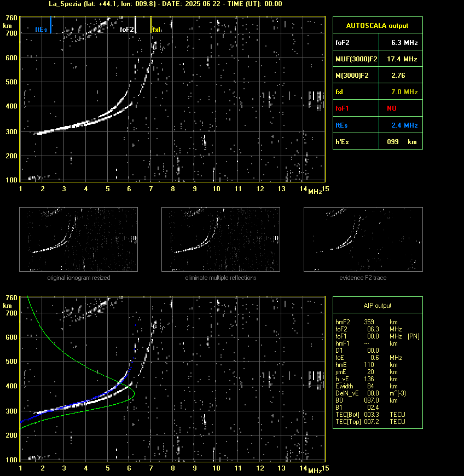Click the M(3000)F2 value '2.76'
Viewport: 464px width, 476px height.
398,75
